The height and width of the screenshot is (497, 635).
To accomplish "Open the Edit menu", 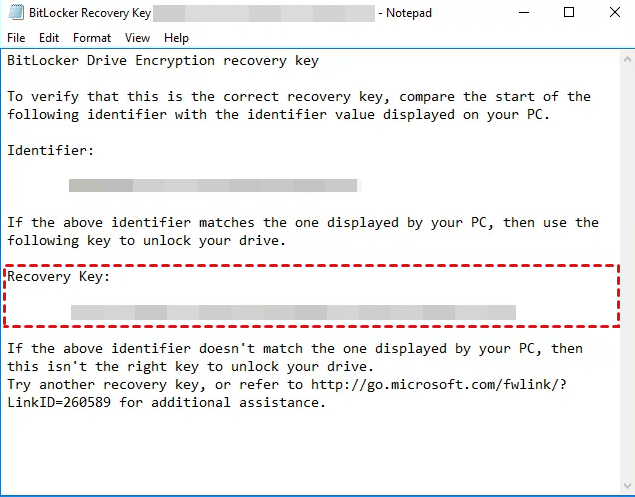I will [49, 38].
